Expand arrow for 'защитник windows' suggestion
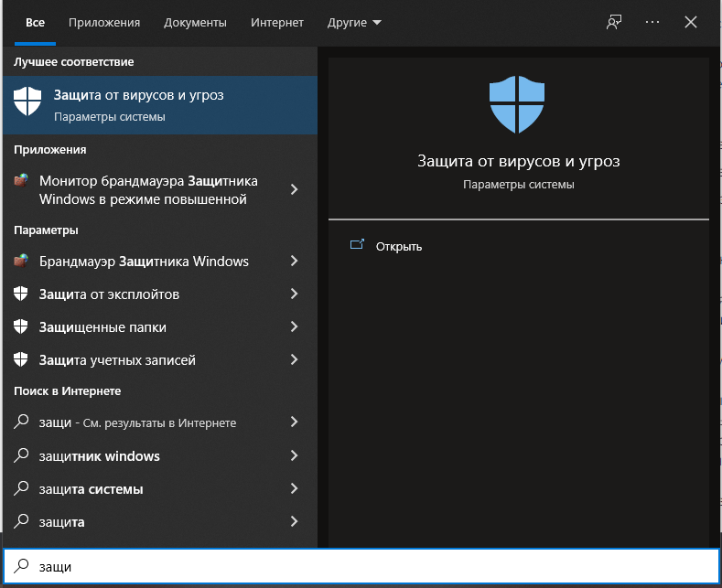 (295, 455)
